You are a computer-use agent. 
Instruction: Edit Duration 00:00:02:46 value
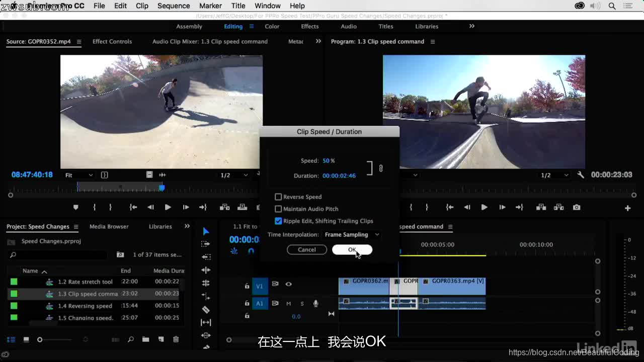(339, 176)
